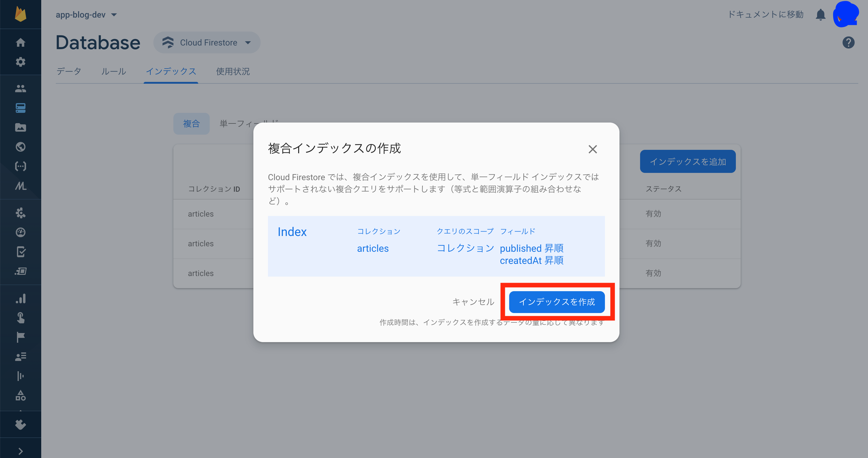Open the Hosting globe icon

point(21,147)
